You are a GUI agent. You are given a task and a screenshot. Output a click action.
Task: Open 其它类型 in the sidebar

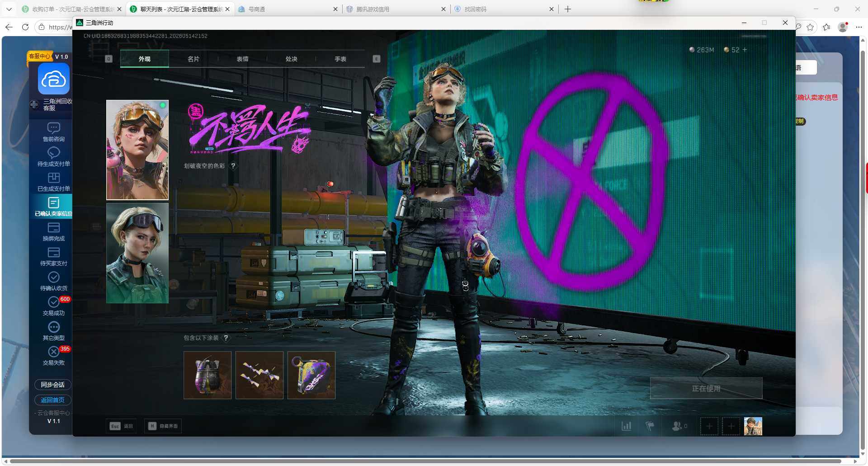(53, 331)
